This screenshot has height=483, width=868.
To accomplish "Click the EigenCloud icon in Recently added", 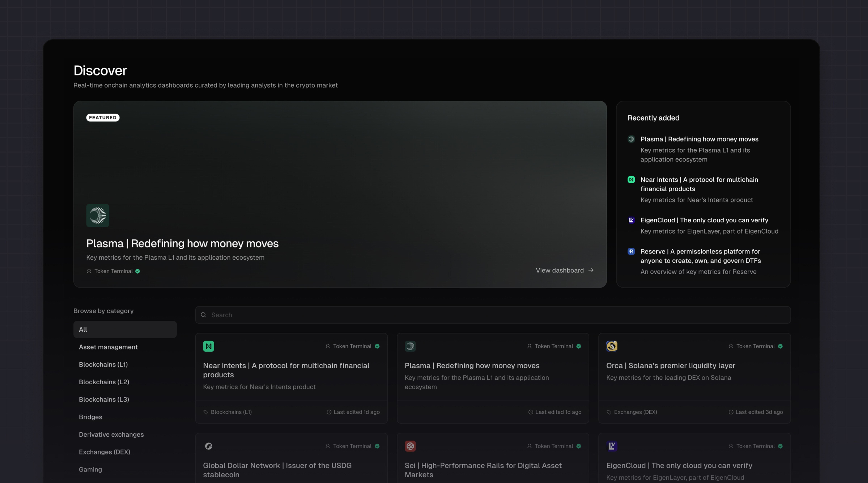I will point(631,220).
